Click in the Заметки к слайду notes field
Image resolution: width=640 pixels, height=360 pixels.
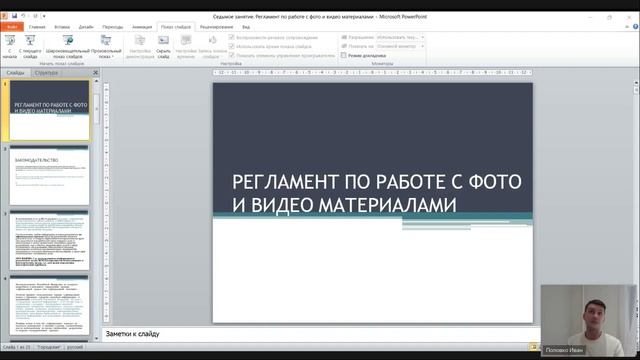coord(320,334)
